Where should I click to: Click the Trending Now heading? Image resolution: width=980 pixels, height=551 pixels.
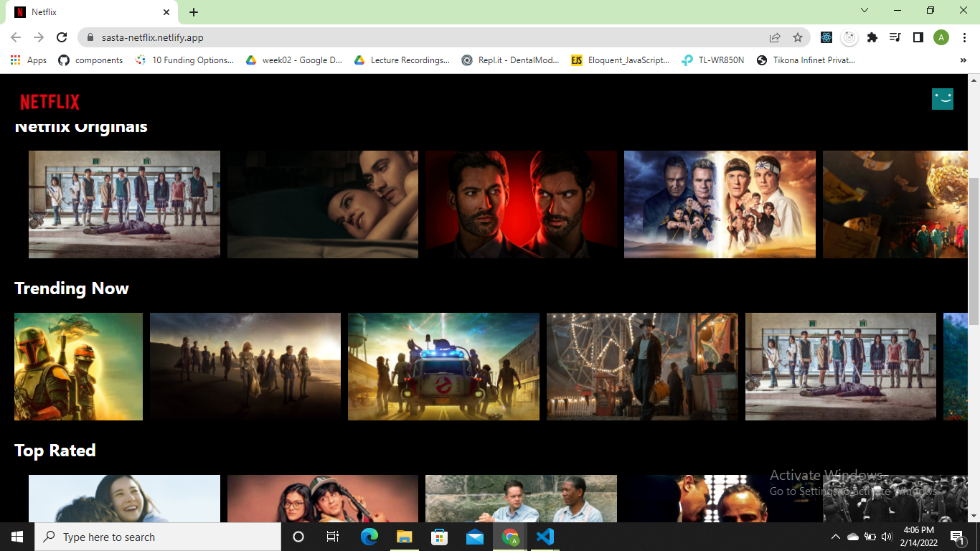[72, 288]
